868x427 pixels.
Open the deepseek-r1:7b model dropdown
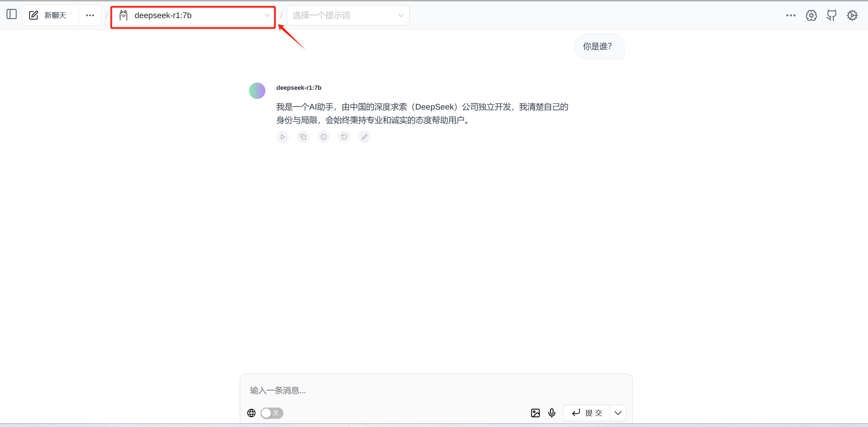[x=193, y=16]
